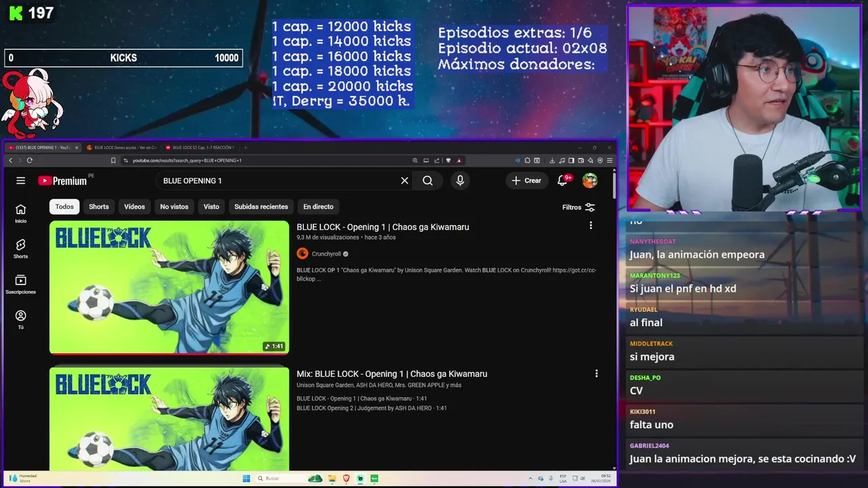Select the Visto filter chip
The image size is (868, 488).
coord(212,207)
